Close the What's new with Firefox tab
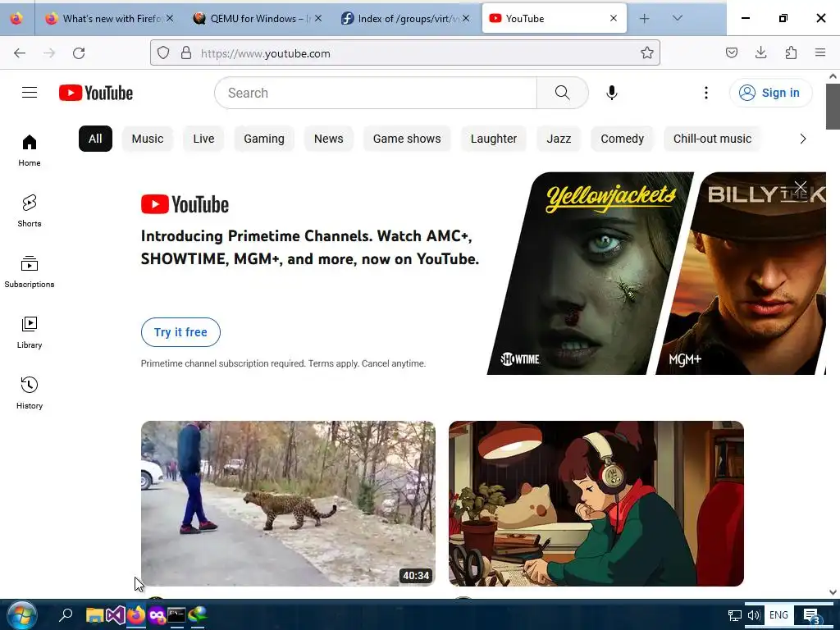This screenshot has width=840, height=630. point(170,18)
